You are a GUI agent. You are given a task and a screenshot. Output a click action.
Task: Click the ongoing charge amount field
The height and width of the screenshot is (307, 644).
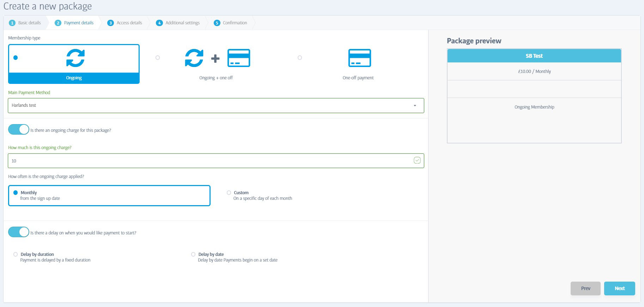point(216,161)
